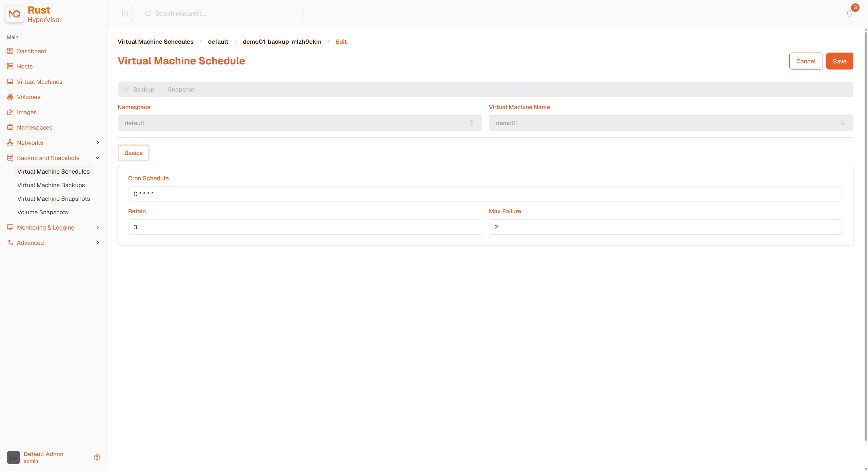Click the search magnifier icon
The width and height of the screenshot is (868, 471).
coord(148,14)
